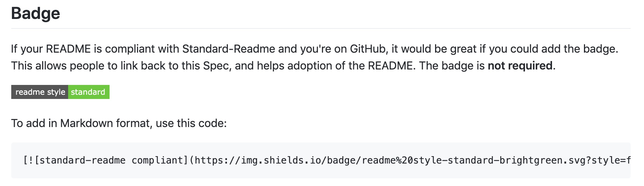
Task: Click the green "standard" badge segment
Action: 88,92
